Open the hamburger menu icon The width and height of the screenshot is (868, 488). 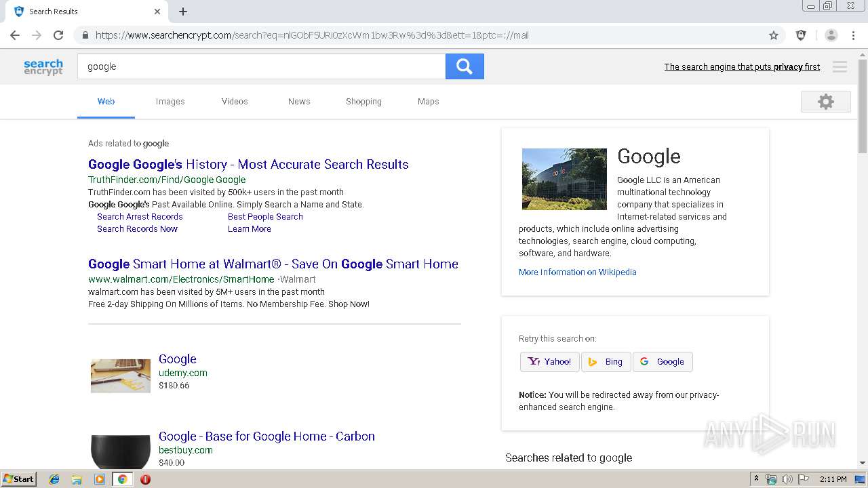coord(840,66)
